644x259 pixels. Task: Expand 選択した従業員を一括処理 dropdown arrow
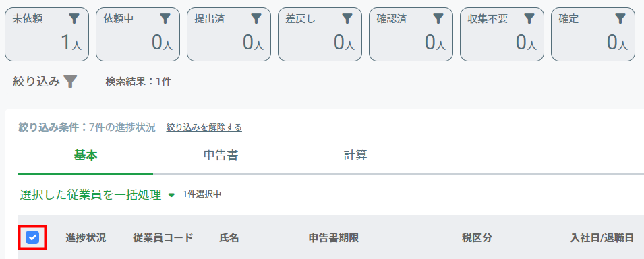click(x=171, y=195)
